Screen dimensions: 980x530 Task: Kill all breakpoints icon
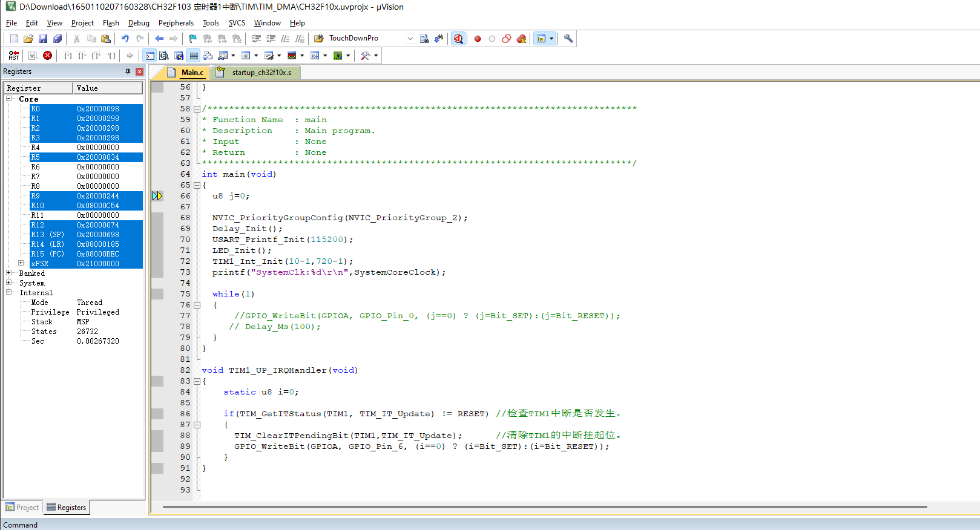click(x=521, y=39)
